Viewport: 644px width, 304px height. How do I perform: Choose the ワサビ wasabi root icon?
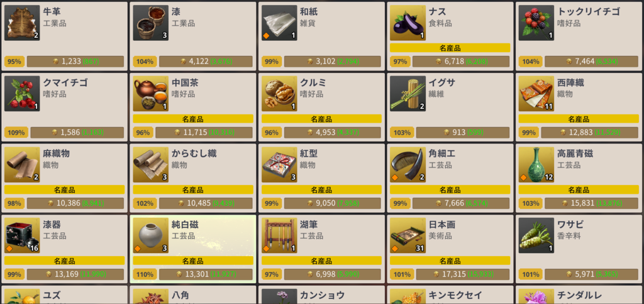tap(536, 235)
